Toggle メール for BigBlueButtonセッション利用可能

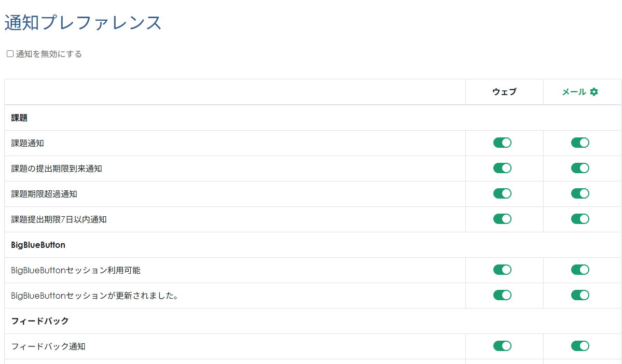point(580,270)
